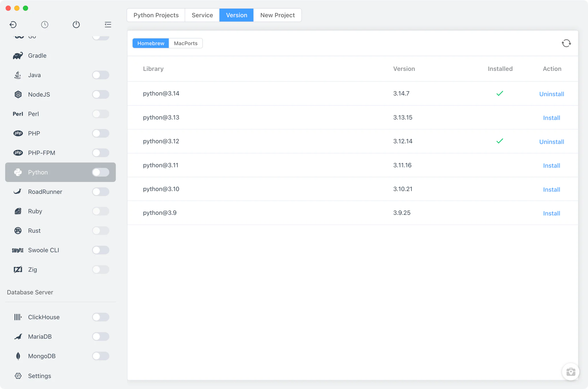Select the MongoDB leaf icon
The height and width of the screenshot is (389, 588).
point(18,356)
